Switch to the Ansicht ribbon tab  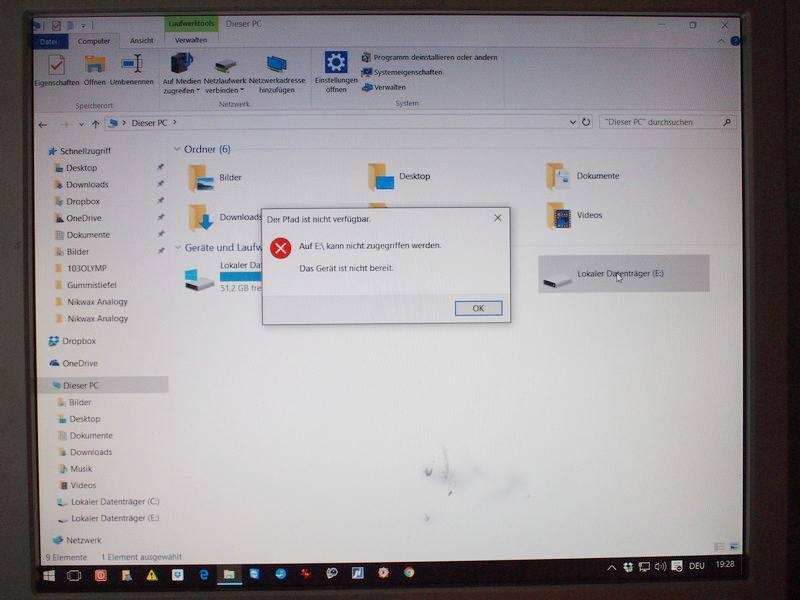coord(142,41)
